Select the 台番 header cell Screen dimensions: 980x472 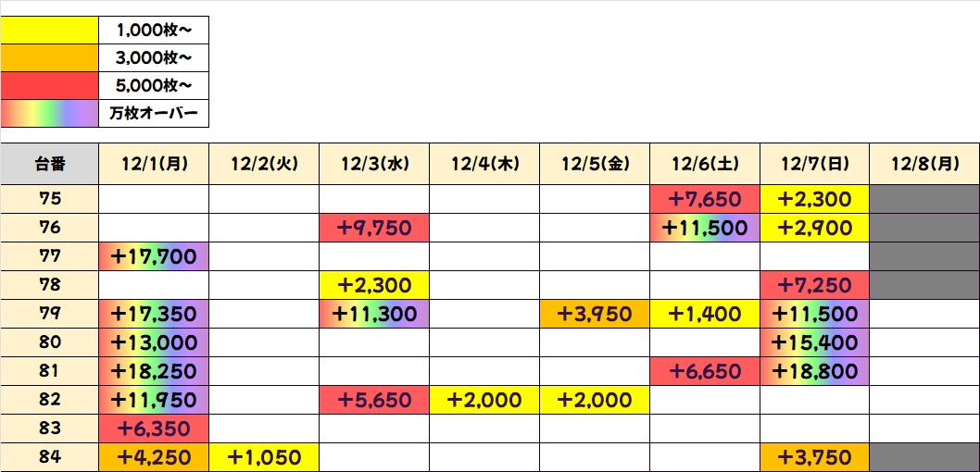click(49, 165)
